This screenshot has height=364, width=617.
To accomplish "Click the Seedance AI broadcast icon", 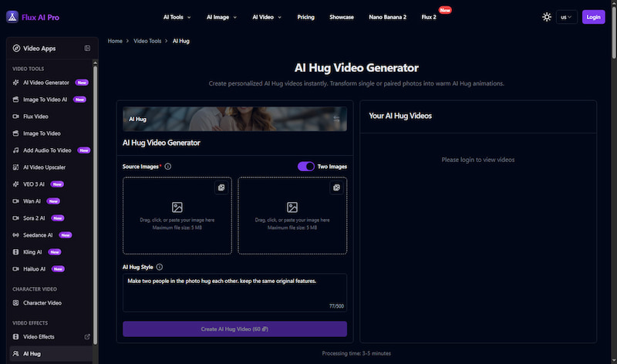I will tap(15, 235).
